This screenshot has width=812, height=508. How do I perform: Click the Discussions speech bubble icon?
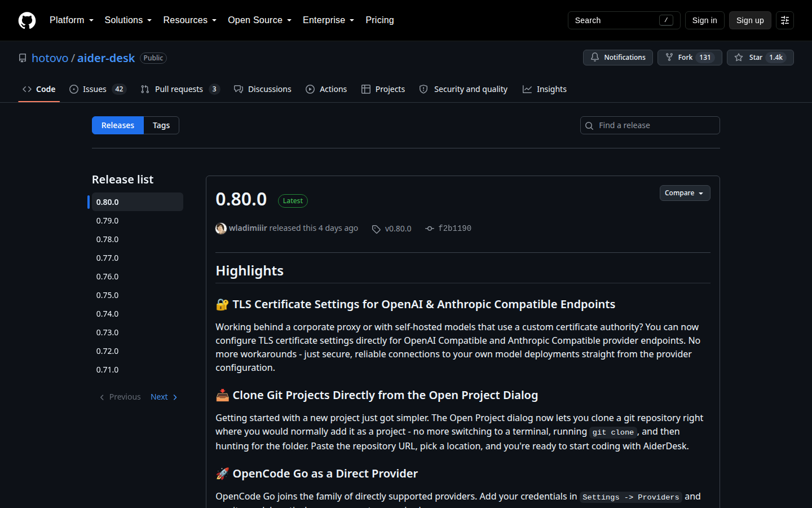click(239, 89)
